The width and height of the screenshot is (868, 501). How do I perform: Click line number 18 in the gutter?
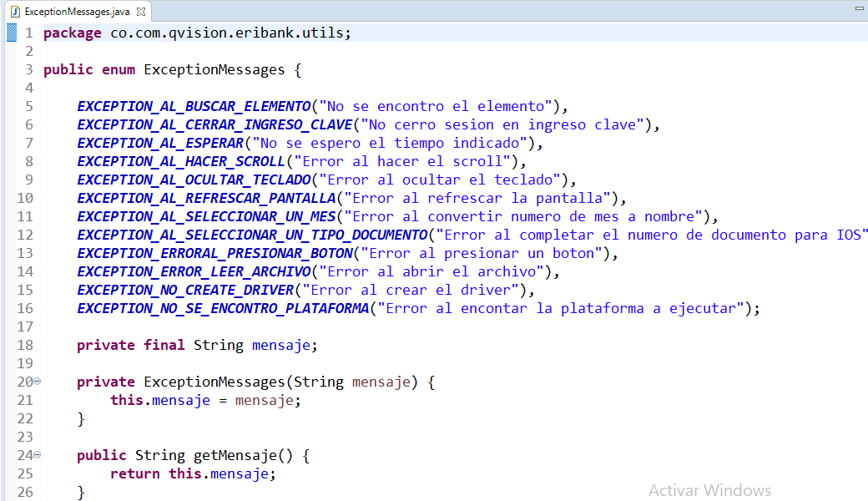coord(25,345)
